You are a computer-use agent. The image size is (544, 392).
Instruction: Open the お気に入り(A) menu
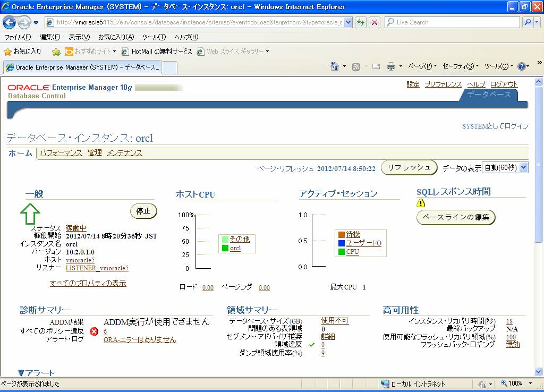tap(116, 37)
